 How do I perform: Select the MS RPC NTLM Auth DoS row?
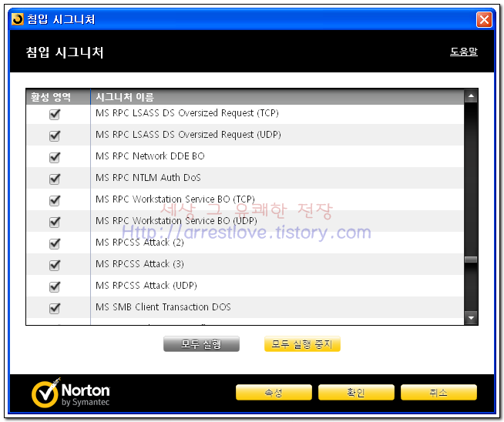click(245, 178)
